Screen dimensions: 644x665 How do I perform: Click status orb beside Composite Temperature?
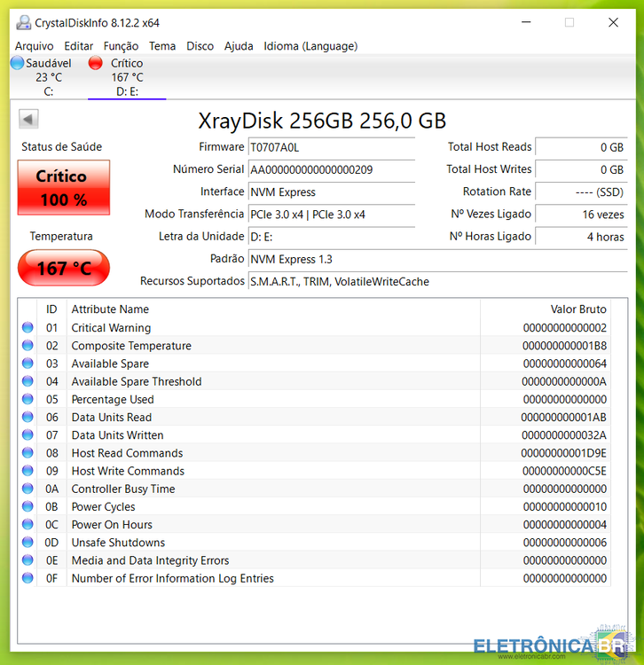click(x=28, y=346)
